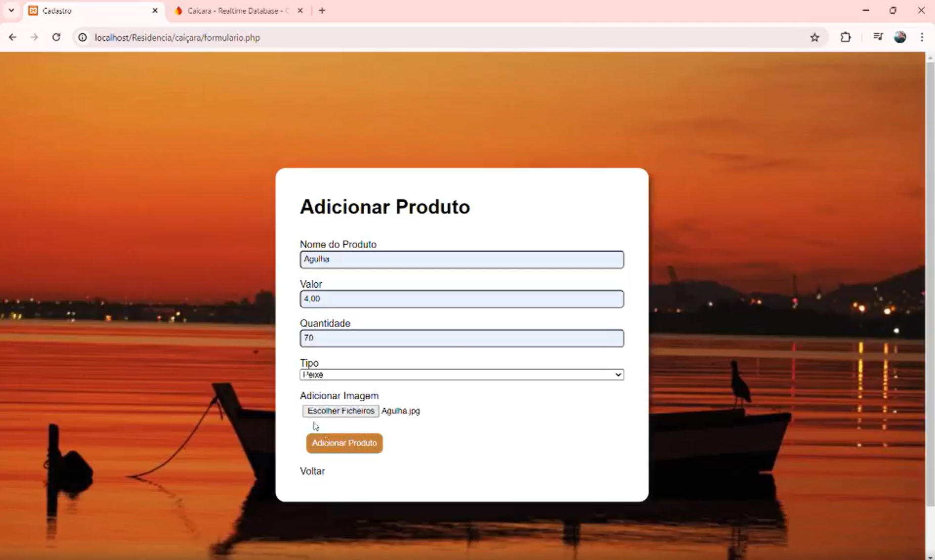Open the Chrome profile avatar

[900, 38]
